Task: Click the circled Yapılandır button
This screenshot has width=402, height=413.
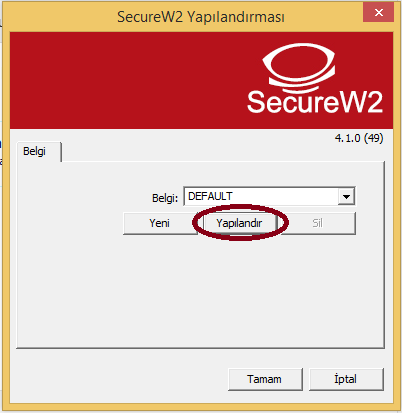Action: (239, 223)
